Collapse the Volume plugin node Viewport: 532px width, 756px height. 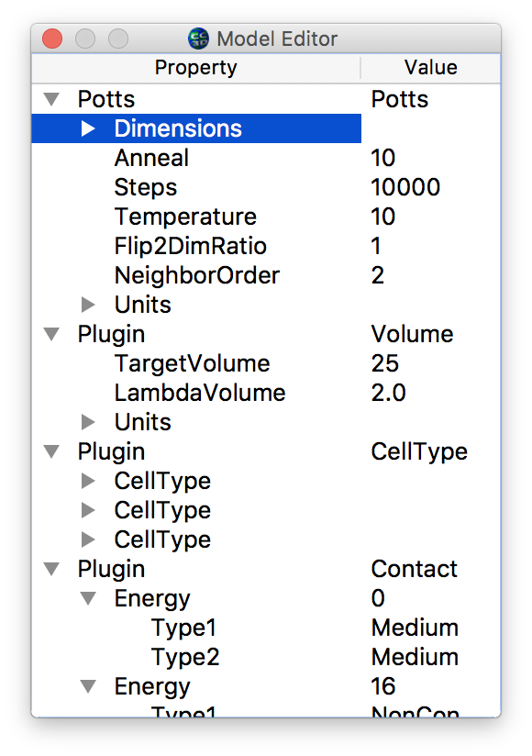(51, 334)
